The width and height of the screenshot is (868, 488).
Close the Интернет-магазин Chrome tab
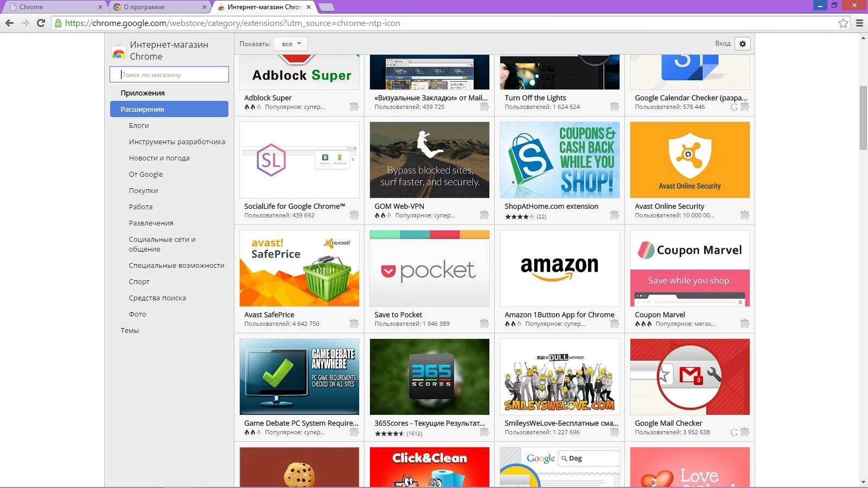[x=309, y=7]
